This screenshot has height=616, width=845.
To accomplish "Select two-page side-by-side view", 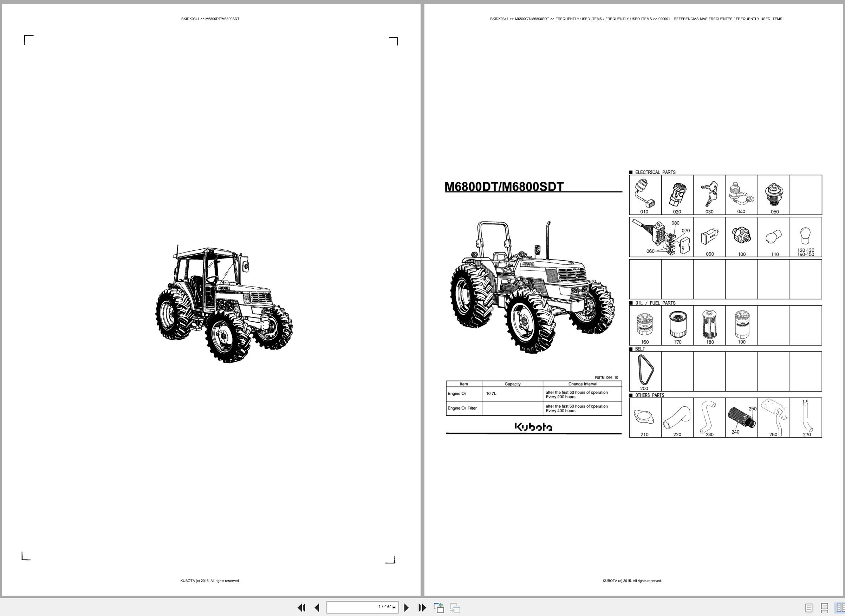I will tap(840, 608).
